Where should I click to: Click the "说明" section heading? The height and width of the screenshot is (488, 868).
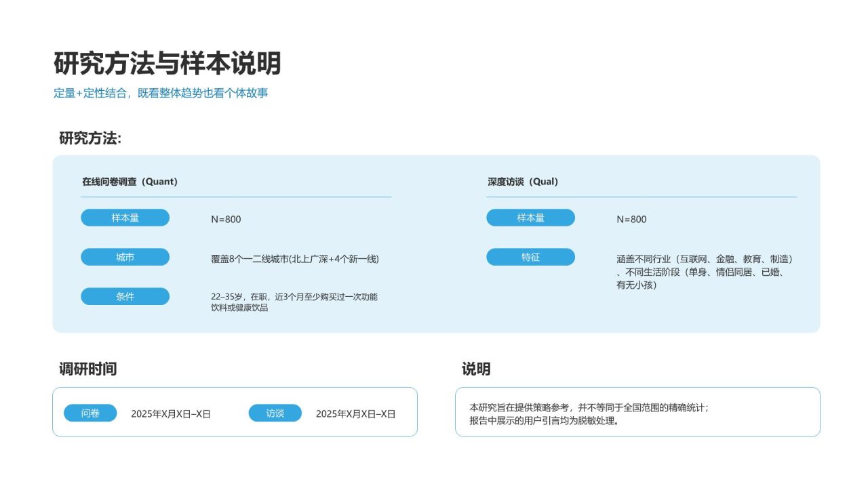476,369
